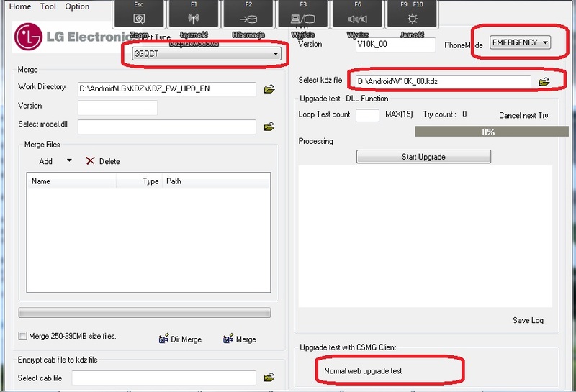
Task: Click the Select cab file input field
Action: point(164,378)
